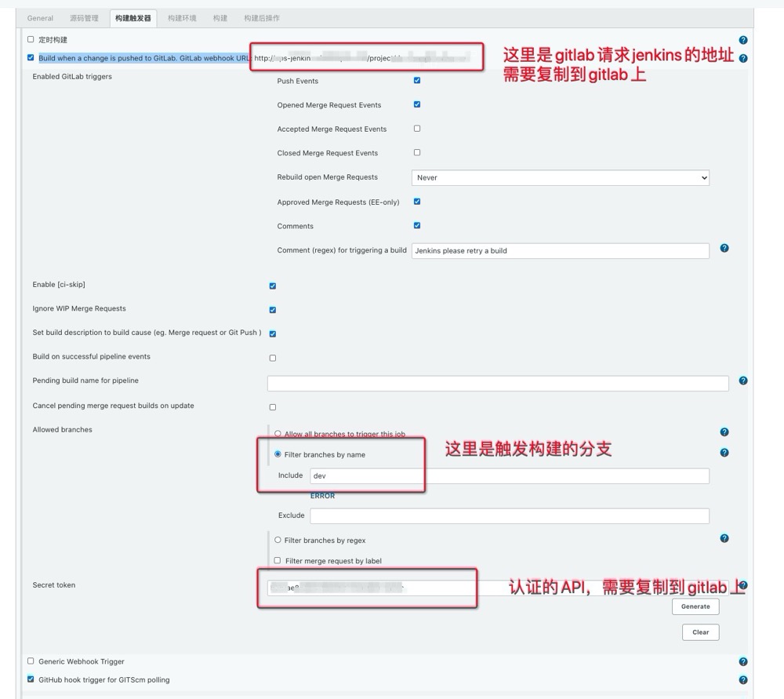
Task: Enable Build on successful pipeline events
Action: [x=273, y=358]
